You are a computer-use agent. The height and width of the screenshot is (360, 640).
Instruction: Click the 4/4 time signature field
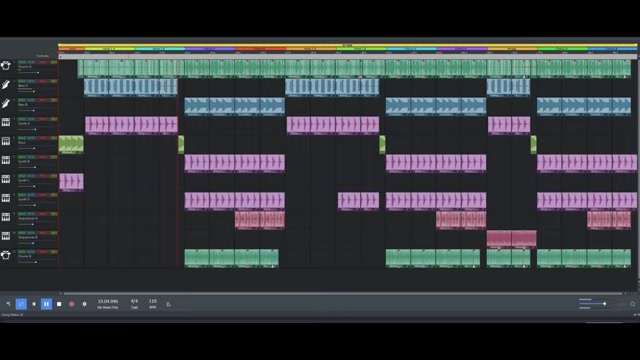[x=134, y=301]
